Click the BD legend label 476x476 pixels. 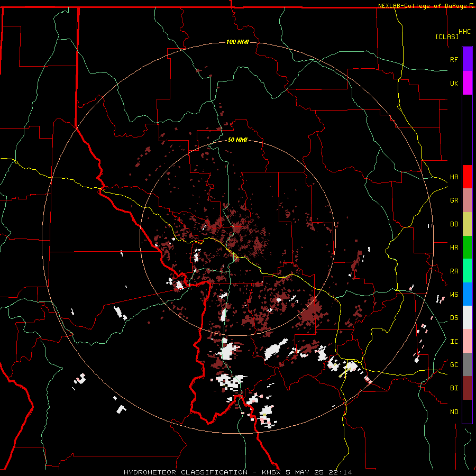454,224
